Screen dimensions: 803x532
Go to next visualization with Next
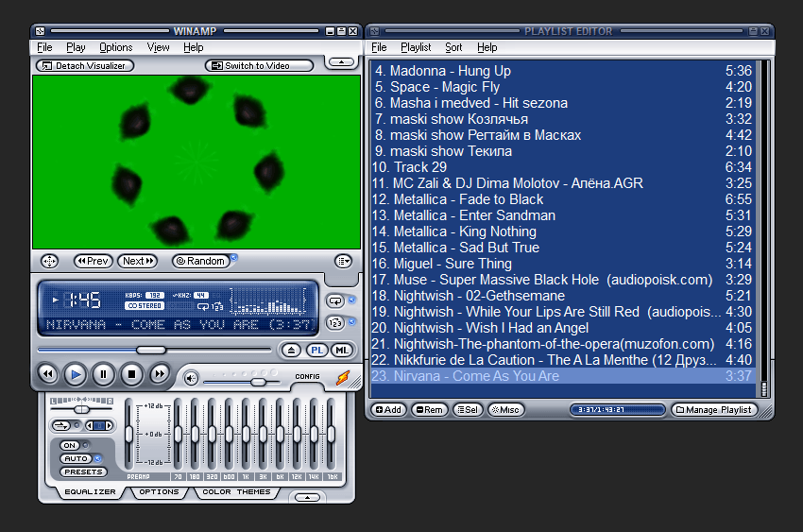coord(137,261)
